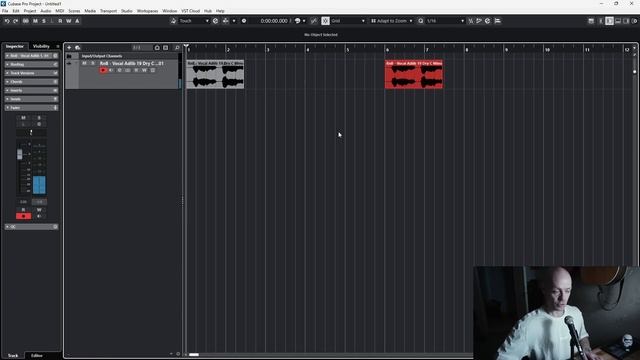Toggle global Solo S in toolbar
Image resolution: width=640 pixels, height=360 pixels.
point(44,21)
